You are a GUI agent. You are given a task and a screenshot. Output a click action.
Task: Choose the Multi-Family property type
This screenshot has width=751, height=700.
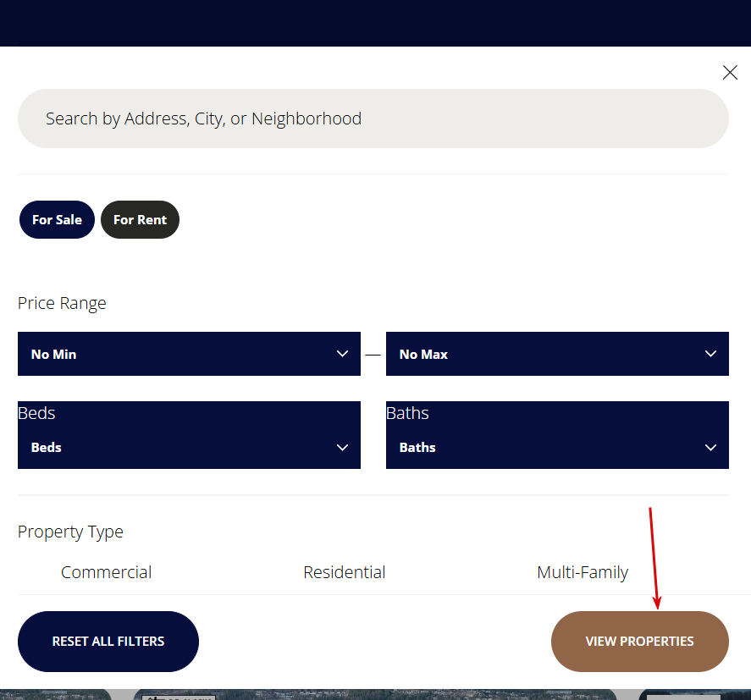pos(583,572)
